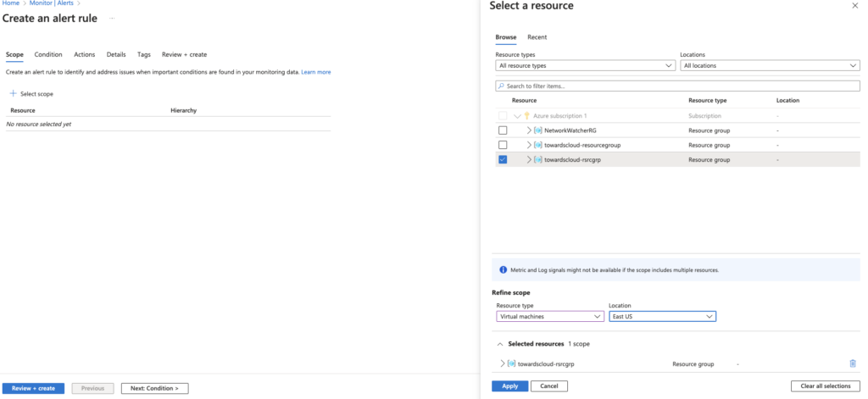The image size is (868, 399).
Task: Open the ellipsis menu beside Create an alert rule
Action: (112, 19)
